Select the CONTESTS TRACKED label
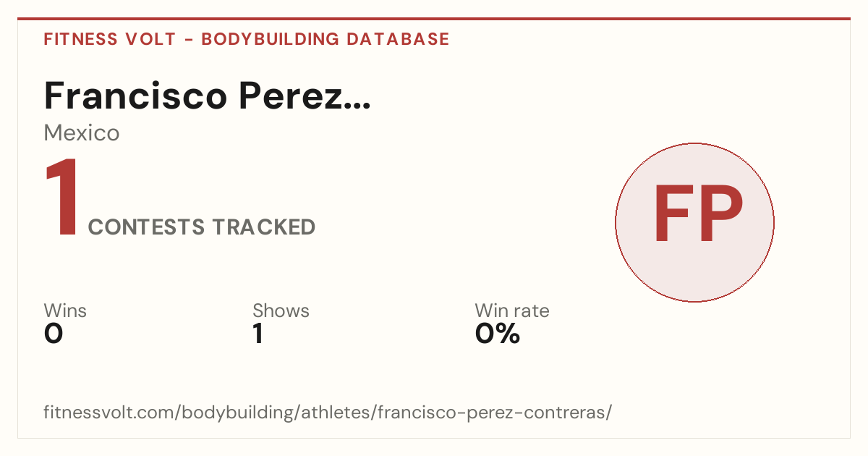The image size is (868, 456). [202, 227]
